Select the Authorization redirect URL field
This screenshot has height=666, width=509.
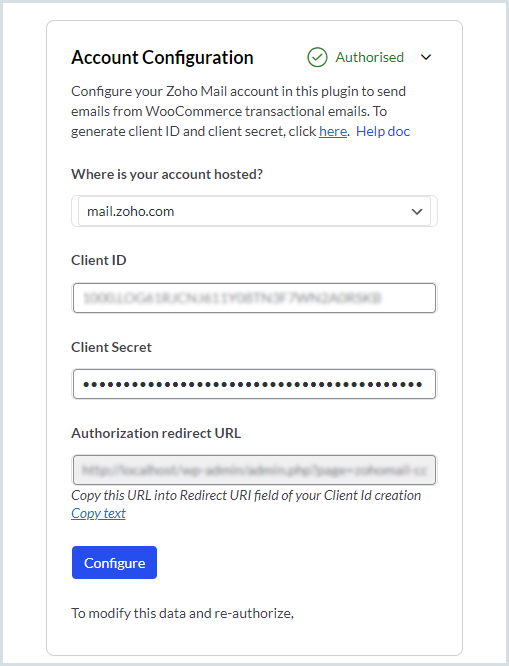[254, 470]
